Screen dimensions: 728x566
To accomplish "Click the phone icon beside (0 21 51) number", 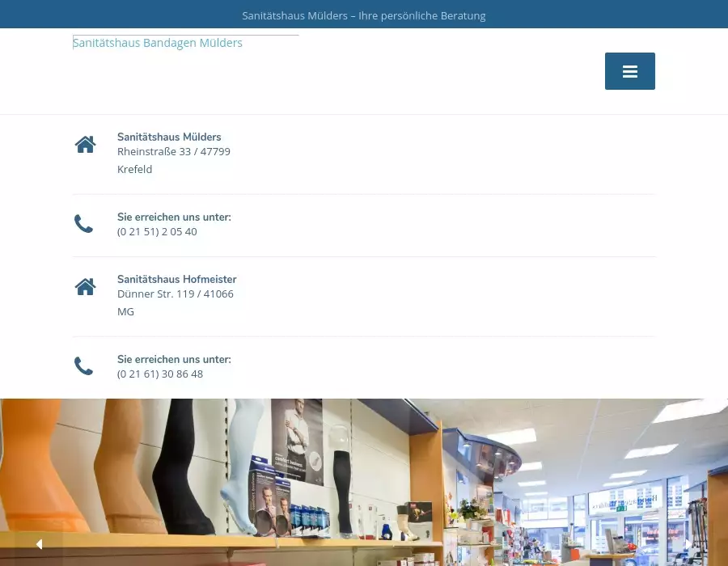I will coord(84,224).
